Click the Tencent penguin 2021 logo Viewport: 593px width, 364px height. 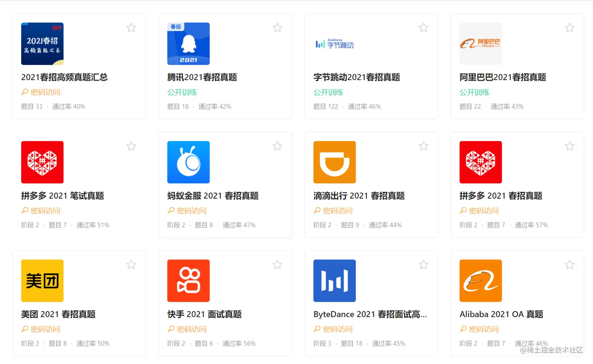(x=188, y=43)
